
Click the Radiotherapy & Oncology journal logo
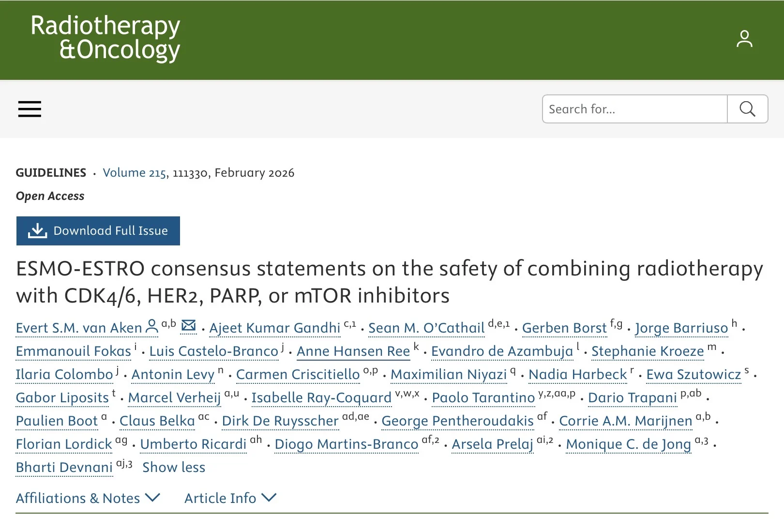(x=106, y=38)
